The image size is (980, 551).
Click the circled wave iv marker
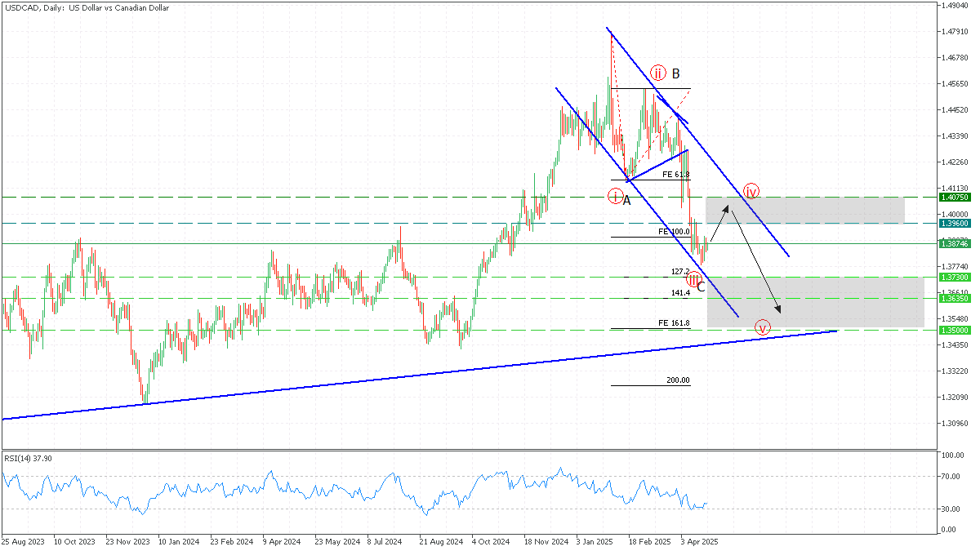(x=751, y=193)
